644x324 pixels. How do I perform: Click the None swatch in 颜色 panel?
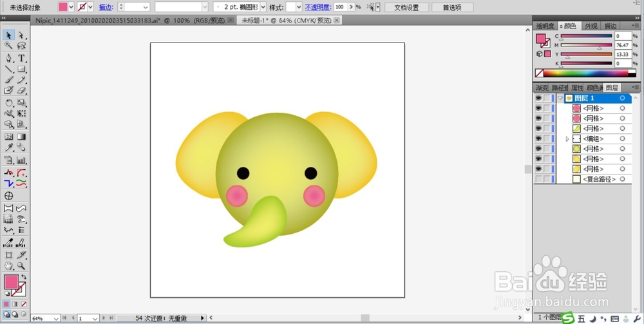539,73
